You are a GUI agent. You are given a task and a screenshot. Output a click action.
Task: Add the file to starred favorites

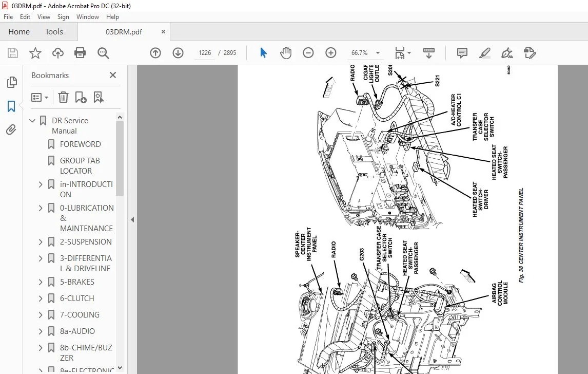coord(35,53)
